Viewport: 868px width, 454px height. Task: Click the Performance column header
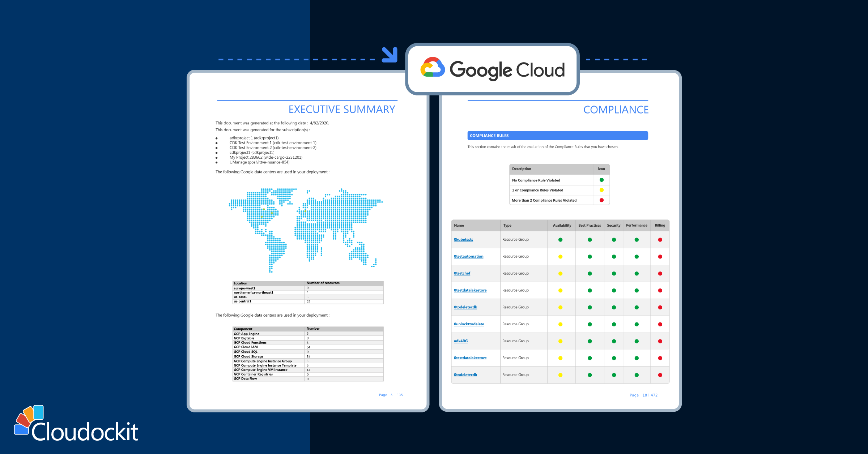point(637,225)
